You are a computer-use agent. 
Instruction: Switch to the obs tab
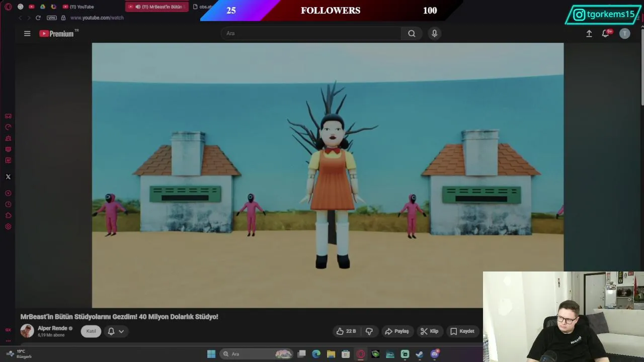coord(202,7)
